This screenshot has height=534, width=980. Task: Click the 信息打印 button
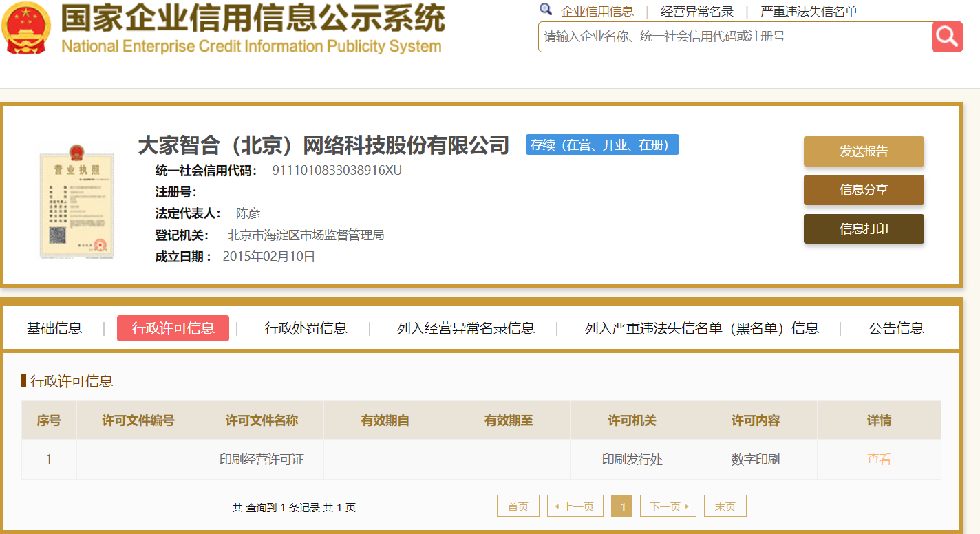coord(864,229)
